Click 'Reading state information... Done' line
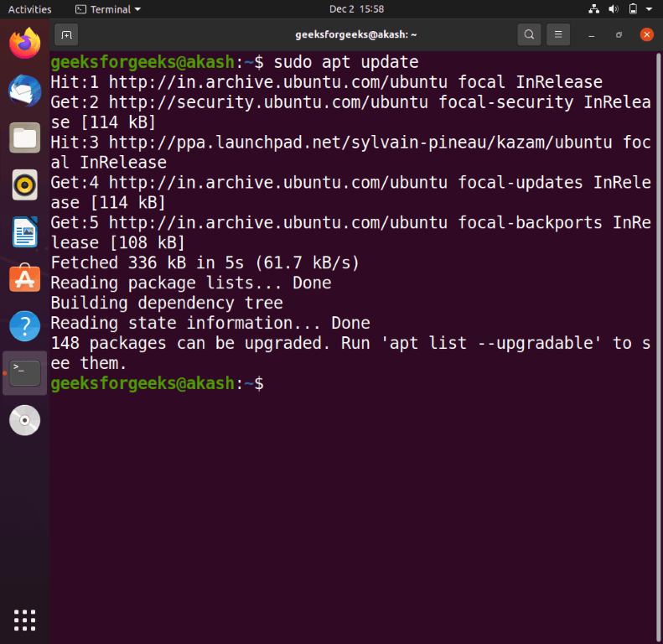The image size is (663, 644). point(210,324)
